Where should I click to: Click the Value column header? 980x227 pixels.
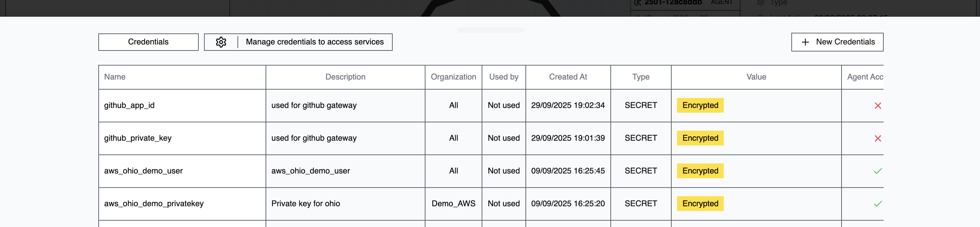click(756, 77)
